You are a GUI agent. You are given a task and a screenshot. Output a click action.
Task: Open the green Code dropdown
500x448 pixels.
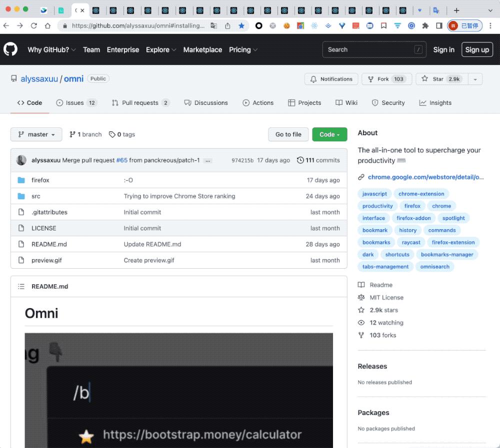coord(329,134)
